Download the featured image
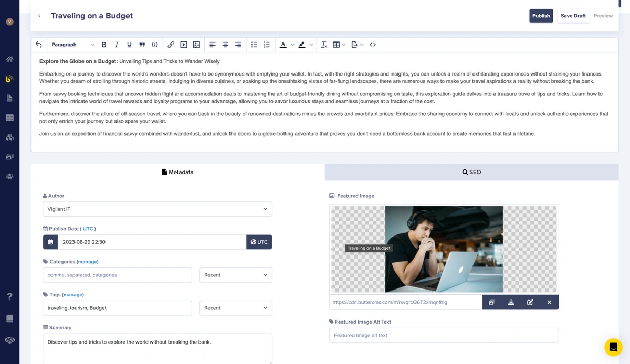 click(511, 302)
